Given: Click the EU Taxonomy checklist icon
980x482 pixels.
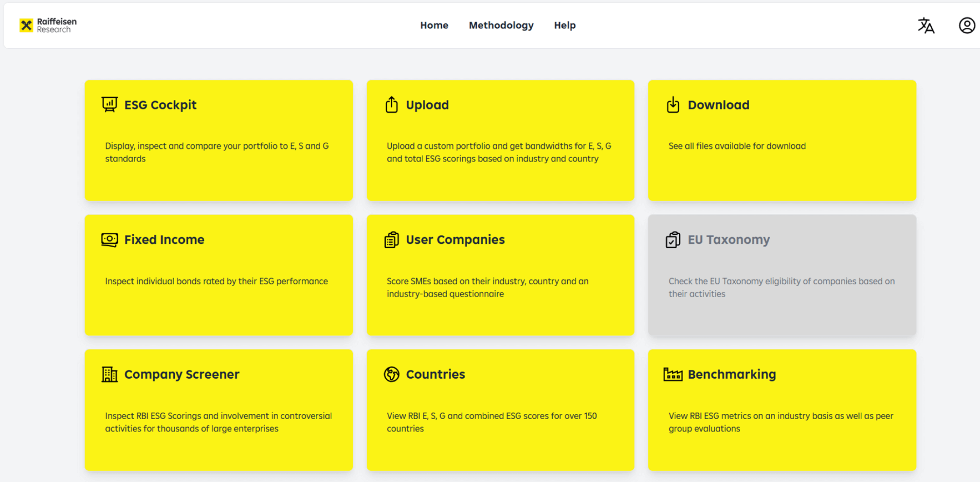Looking at the screenshot, I should point(673,240).
